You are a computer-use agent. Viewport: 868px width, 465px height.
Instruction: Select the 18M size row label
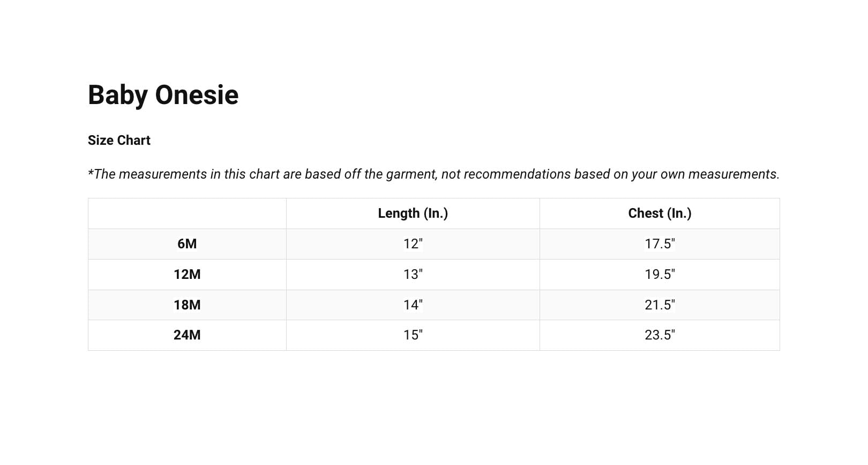point(187,305)
